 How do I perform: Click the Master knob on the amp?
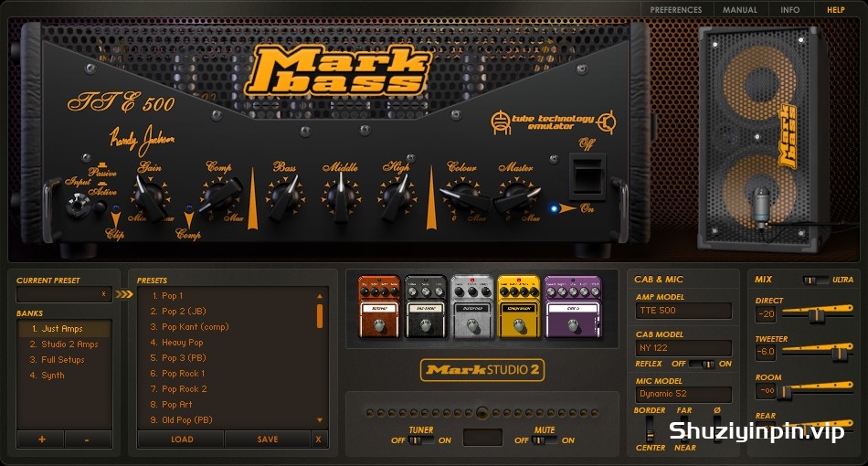(516, 197)
